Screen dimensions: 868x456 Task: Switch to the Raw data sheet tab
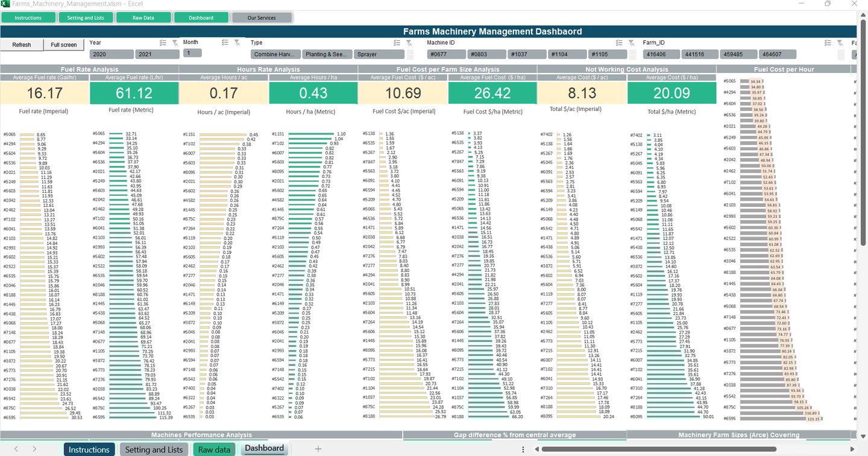point(214,449)
